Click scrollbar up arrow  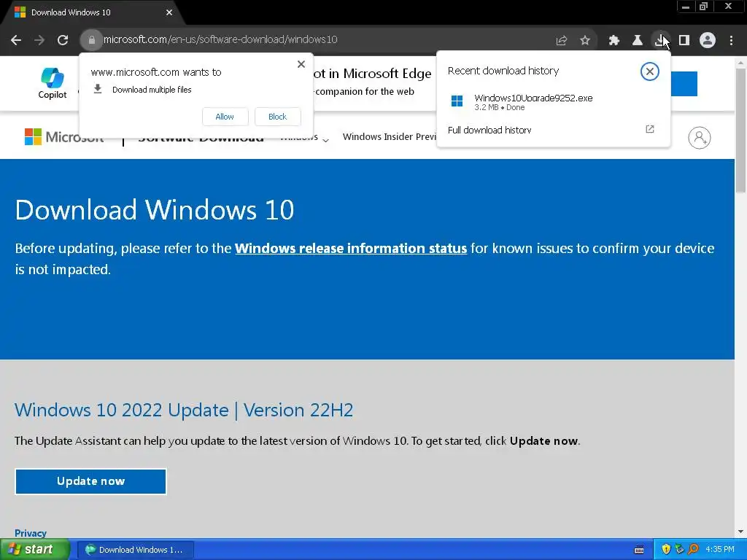[740, 63]
